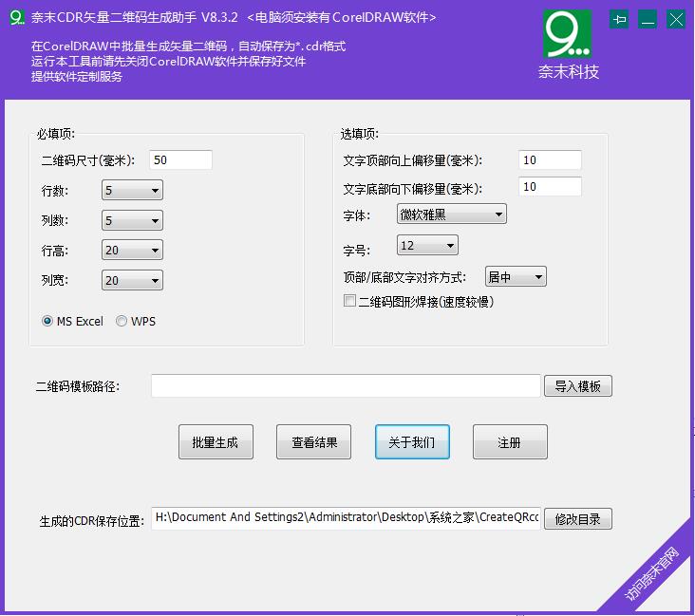The image size is (695, 616).
Task: Open the text alignment 居中 dropdown
Action: point(516,277)
